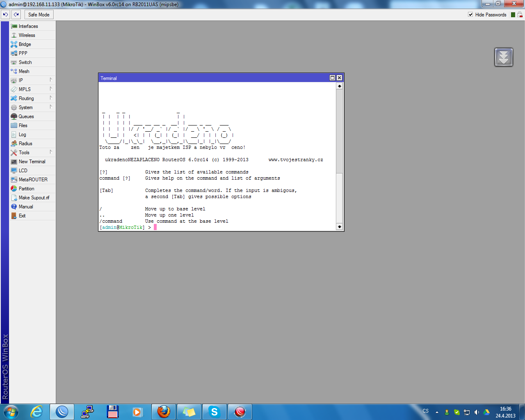
Task: Click the Wireless antenna icon
Action: click(14, 35)
